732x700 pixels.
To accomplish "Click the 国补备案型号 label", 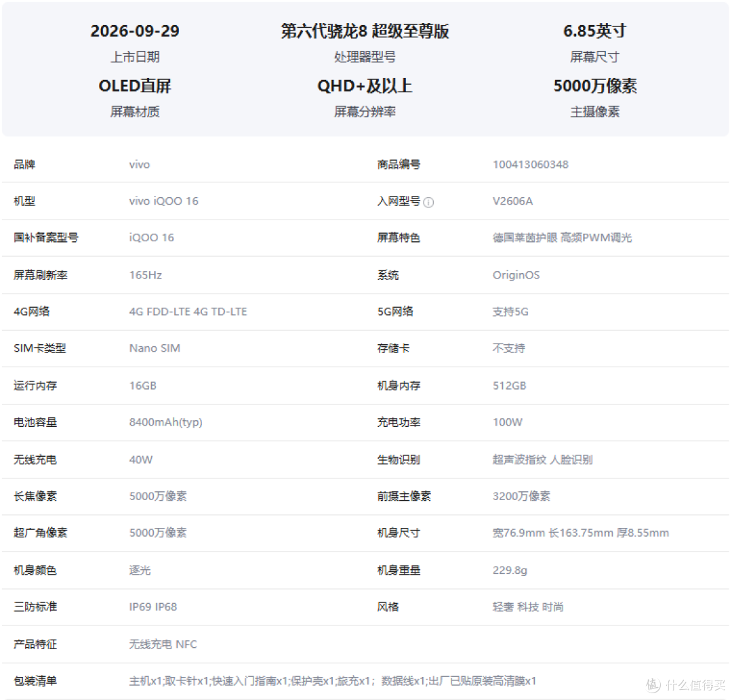I will (x=46, y=238).
